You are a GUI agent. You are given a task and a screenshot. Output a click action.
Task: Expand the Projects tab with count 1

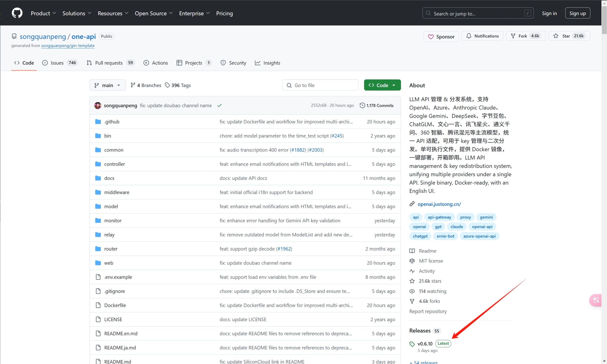pyautogui.click(x=194, y=63)
